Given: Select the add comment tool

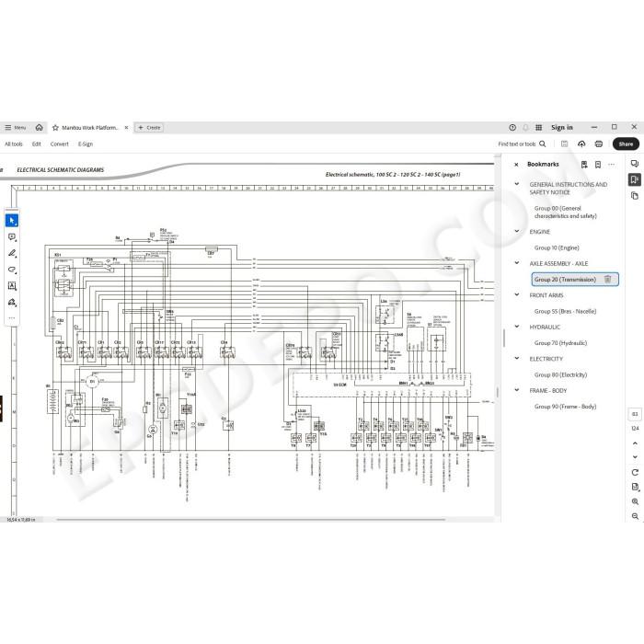Looking at the screenshot, I should coord(11,237).
